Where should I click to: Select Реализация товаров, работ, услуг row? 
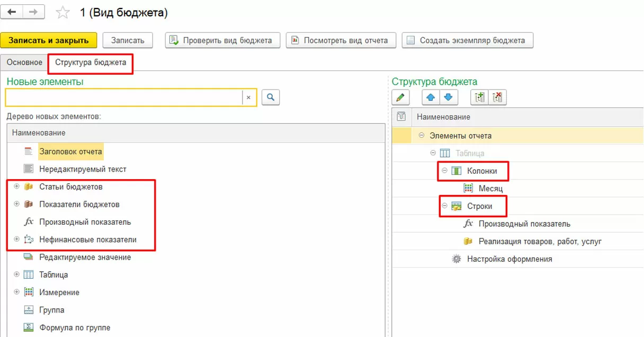[518, 241]
